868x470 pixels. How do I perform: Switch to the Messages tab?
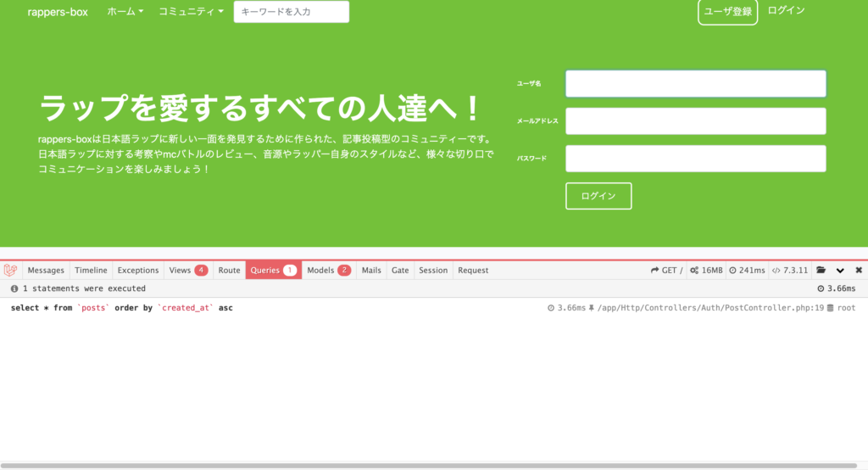pos(46,270)
